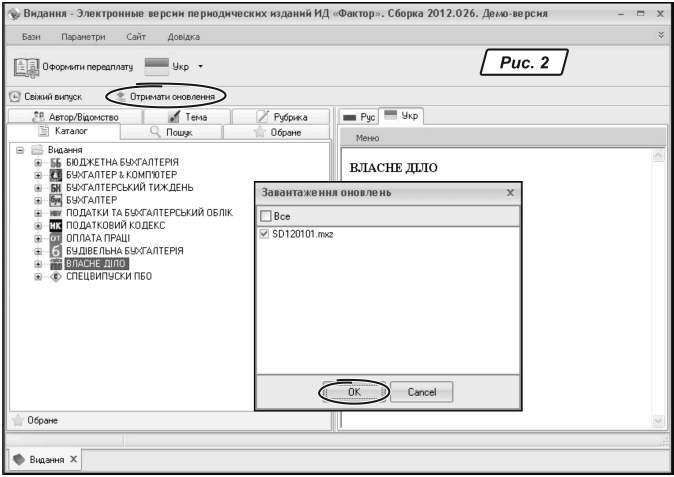Select the ПОДАТКОВИЙ КОДЕКС icon in tree
The image size is (674, 477).
tap(56, 226)
